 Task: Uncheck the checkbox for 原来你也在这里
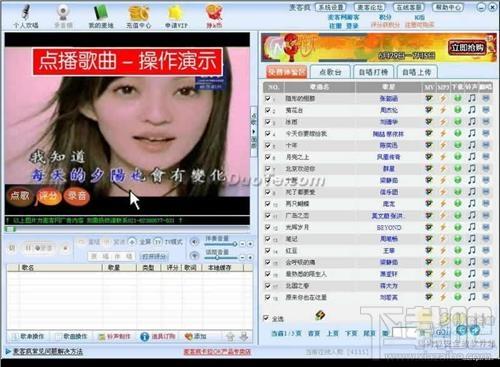coord(267,297)
